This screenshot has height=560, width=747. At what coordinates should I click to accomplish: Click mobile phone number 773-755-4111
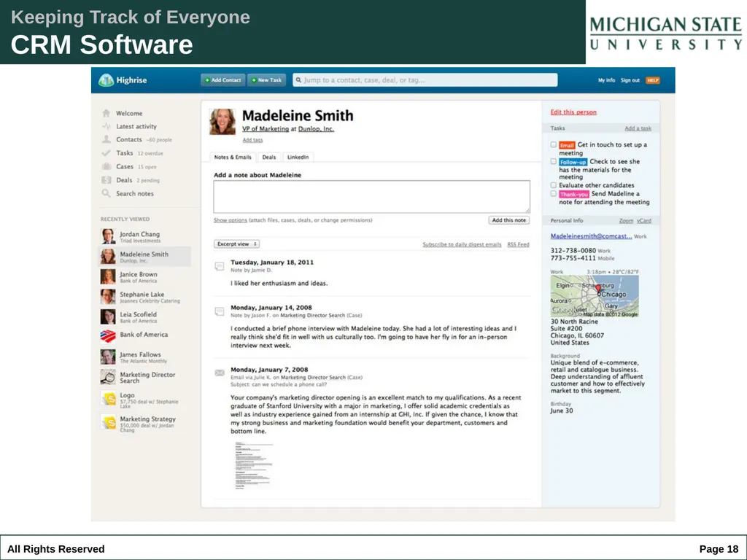573,258
